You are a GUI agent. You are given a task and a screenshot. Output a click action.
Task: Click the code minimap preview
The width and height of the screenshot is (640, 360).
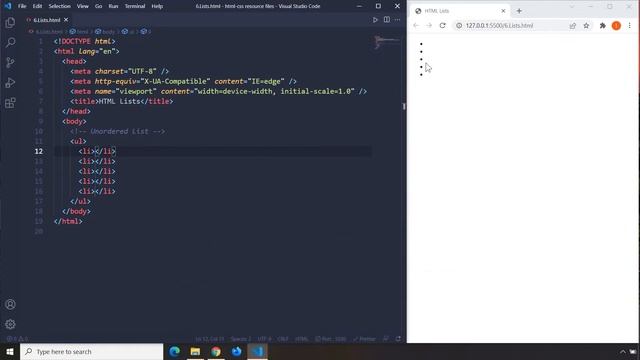coord(386,41)
